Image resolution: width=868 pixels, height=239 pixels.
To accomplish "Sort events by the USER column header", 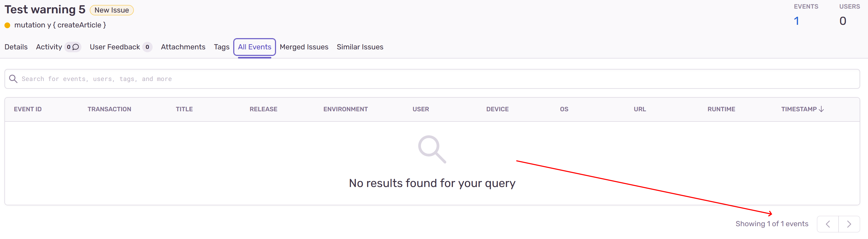I will coord(420,109).
